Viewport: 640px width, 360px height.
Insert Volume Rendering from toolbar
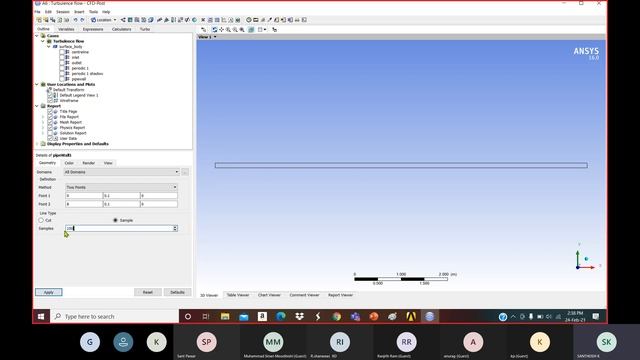click(151, 20)
